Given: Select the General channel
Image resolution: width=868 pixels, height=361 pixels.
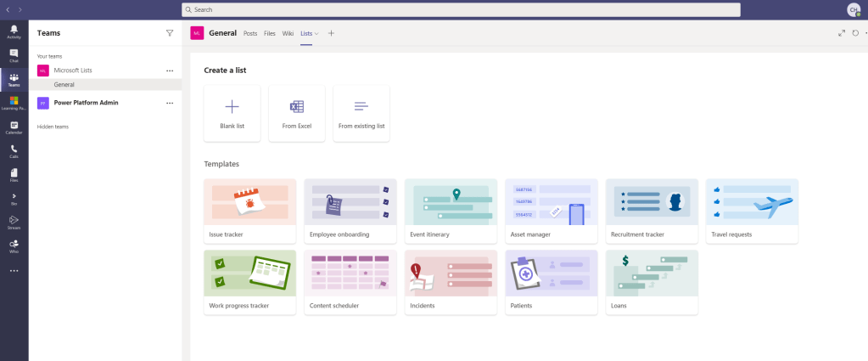Looking at the screenshot, I should tap(64, 85).
